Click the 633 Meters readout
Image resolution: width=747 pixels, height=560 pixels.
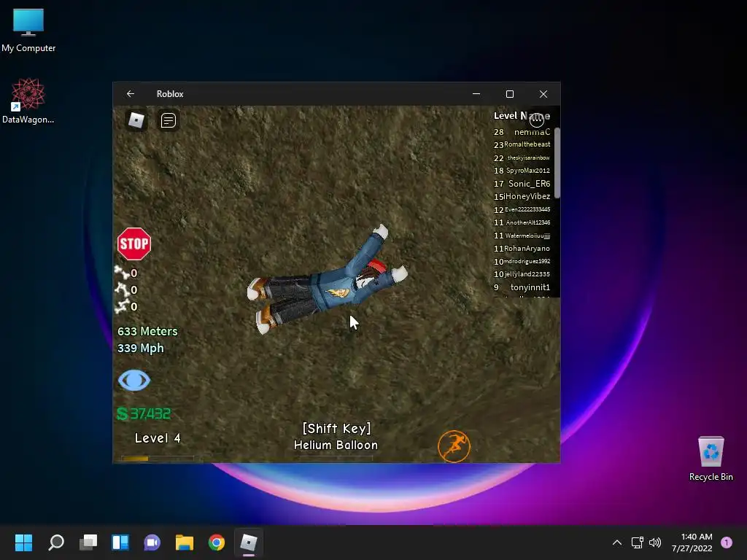point(147,331)
